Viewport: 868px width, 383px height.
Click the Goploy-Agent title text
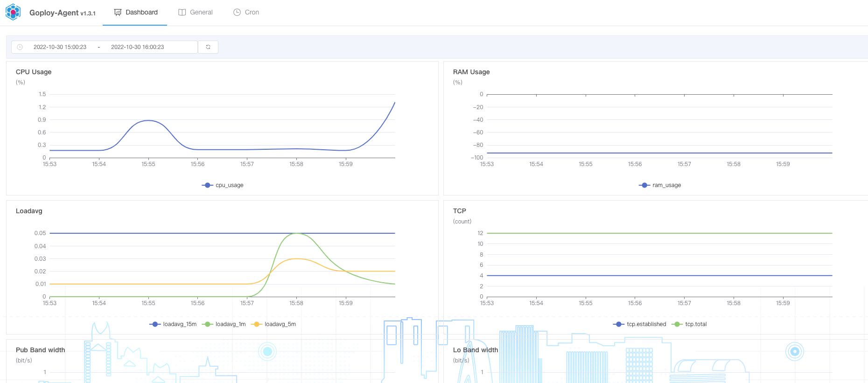[54, 13]
